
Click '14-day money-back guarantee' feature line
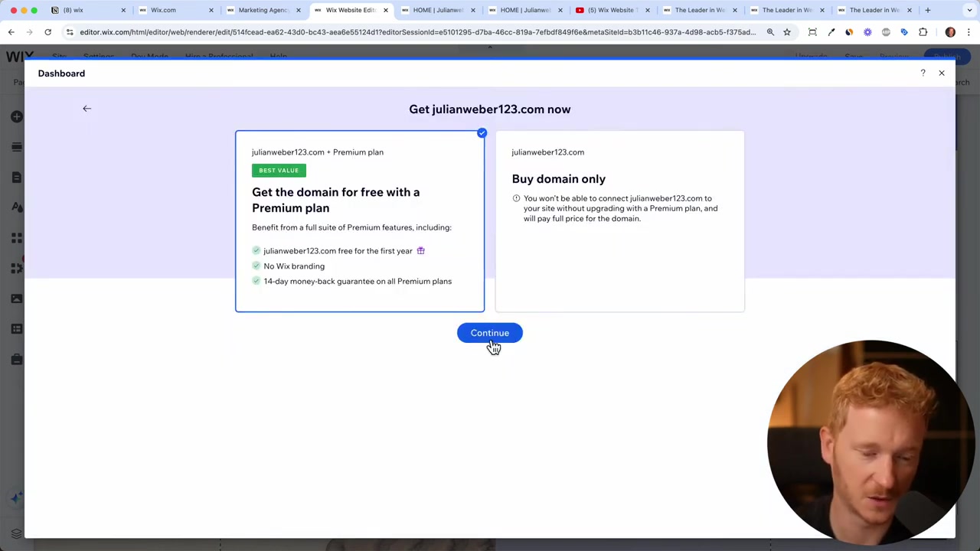point(358,282)
